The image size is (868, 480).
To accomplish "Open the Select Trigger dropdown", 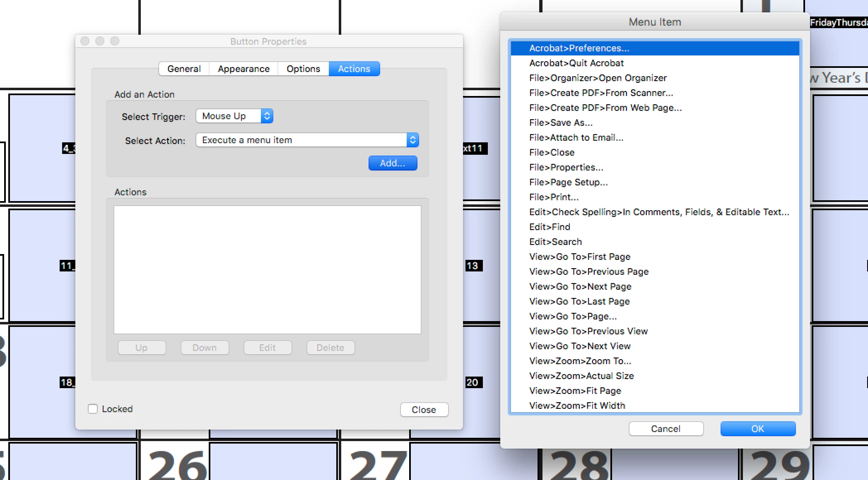I will [x=234, y=116].
